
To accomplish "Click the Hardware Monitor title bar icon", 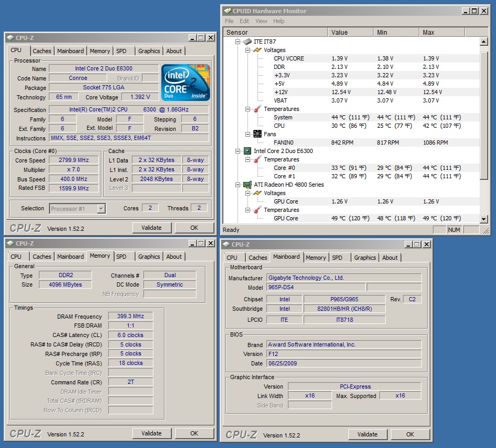I will 226,11.
